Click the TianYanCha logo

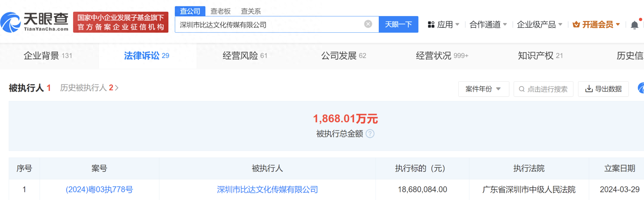pyautogui.click(x=34, y=22)
